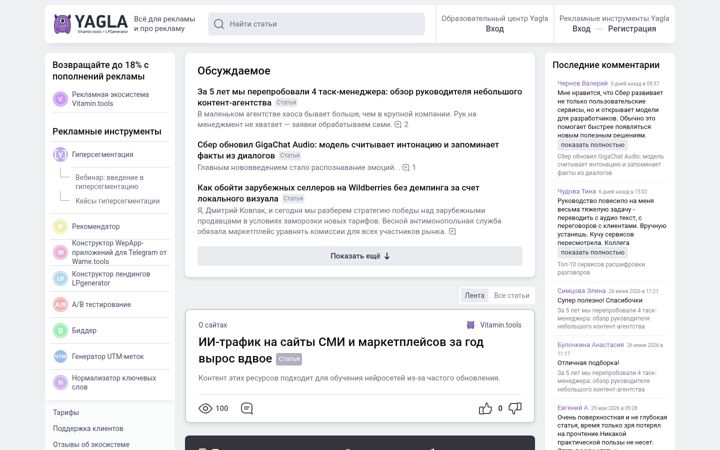Like the ИИ-трафик article with thumbs up
The height and width of the screenshot is (450, 720).
[485, 408]
